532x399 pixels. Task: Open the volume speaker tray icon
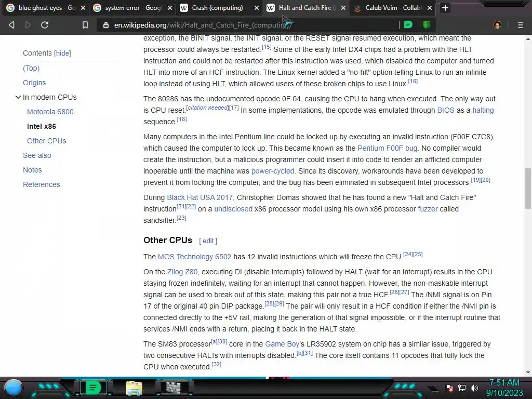(x=474, y=388)
